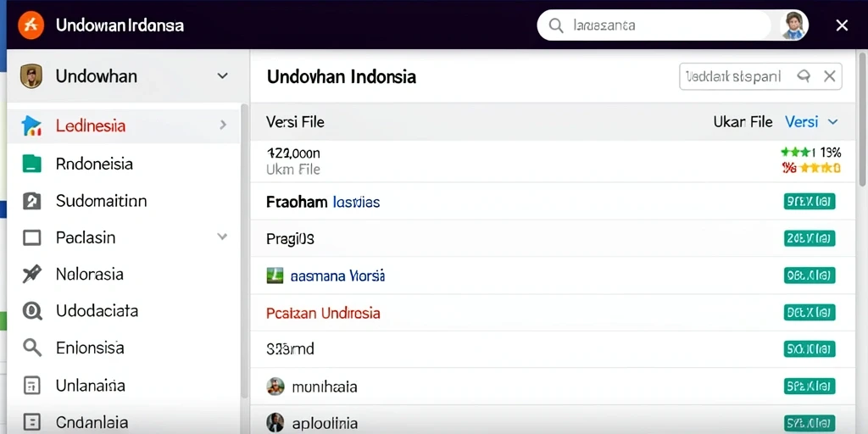Click green badge on aasmana Vorsia row
Screen dimensions: 868x434
(810, 275)
